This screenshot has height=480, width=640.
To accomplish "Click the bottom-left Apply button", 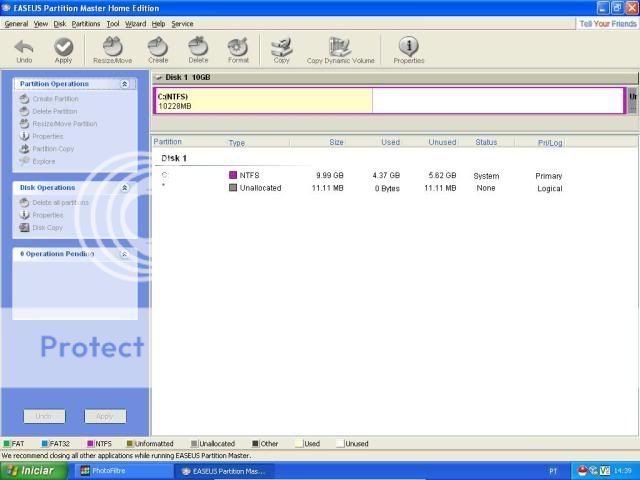I will coord(105,416).
